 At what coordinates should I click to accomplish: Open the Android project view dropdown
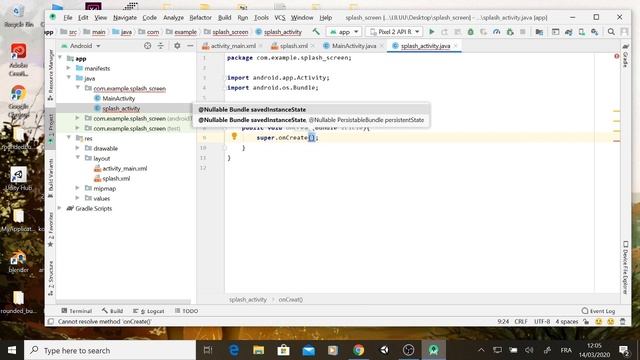point(81,46)
